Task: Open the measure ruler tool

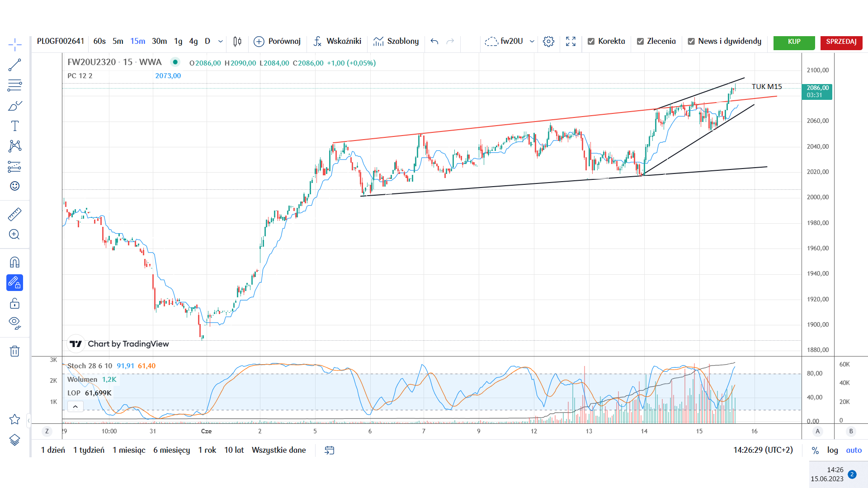Action: coord(14,214)
